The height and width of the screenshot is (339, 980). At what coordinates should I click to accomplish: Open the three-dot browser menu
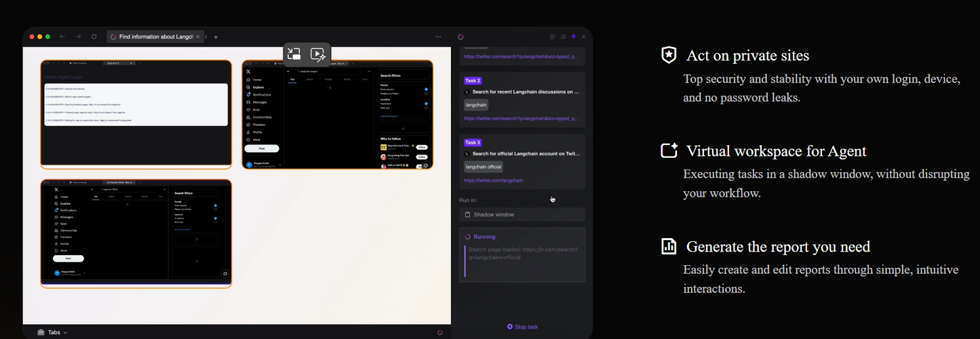(x=438, y=37)
